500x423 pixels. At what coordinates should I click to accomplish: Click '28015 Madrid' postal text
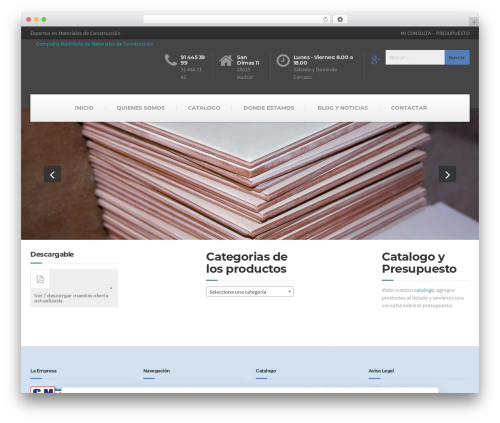pyautogui.click(x=245, y=73)
